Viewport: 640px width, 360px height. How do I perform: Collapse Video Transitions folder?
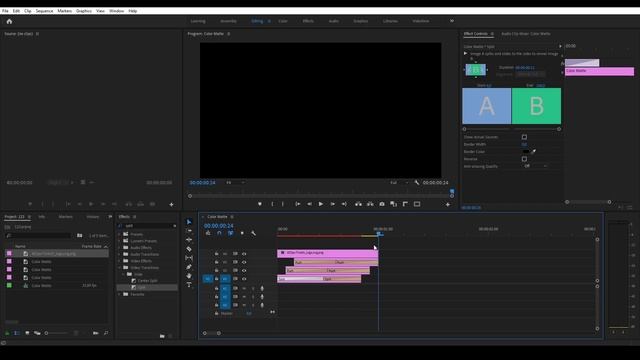point(120,267)
